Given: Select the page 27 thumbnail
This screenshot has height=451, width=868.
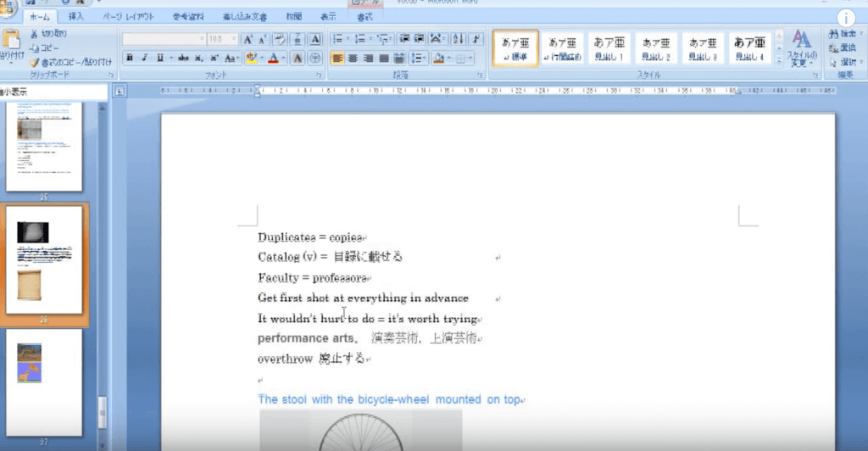Looking at the screenshot, I should point(44,380).
